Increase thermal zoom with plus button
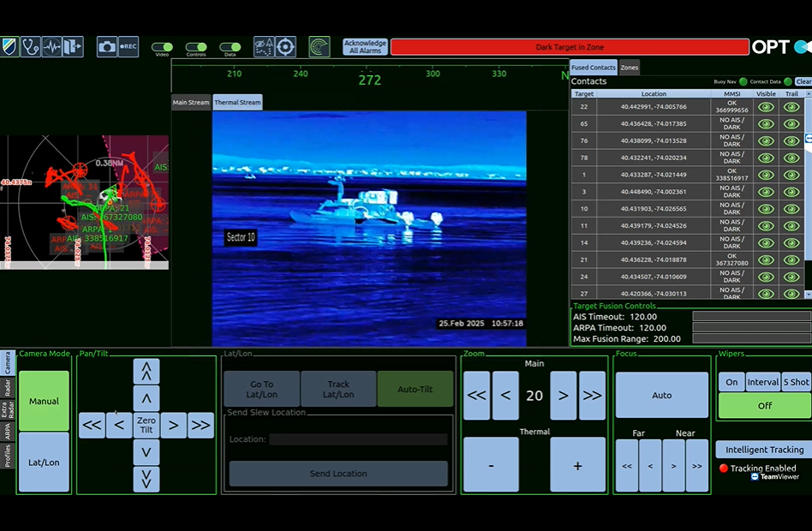The width and height of the screenshot is (812, 531). click(x=577, y=465)
